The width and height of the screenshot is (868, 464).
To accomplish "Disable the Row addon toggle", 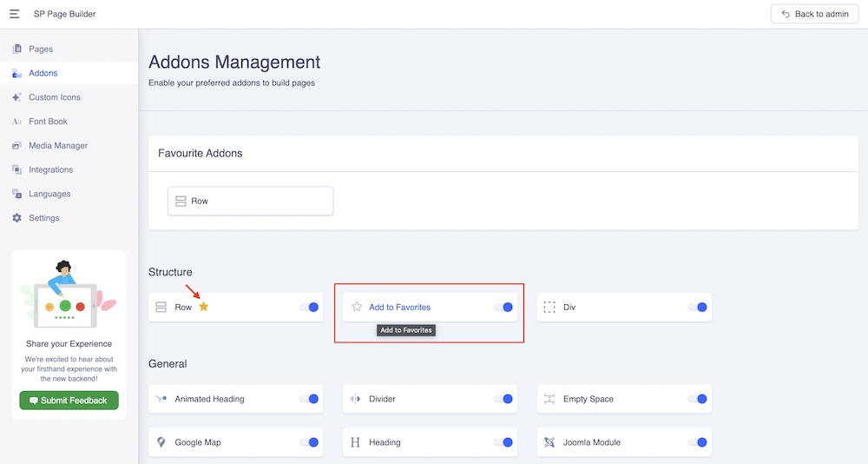I will (309, 307).
